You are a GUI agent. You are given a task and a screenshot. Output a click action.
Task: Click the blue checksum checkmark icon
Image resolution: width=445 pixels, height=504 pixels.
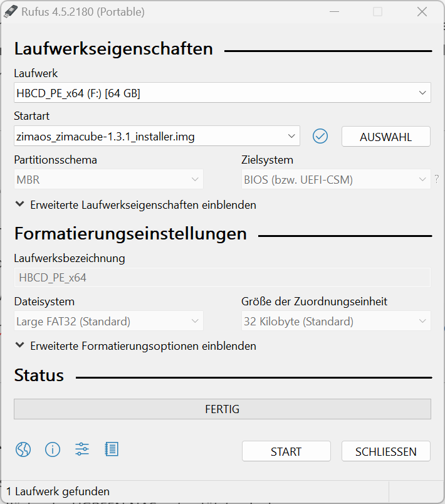(x=320, y=136)
